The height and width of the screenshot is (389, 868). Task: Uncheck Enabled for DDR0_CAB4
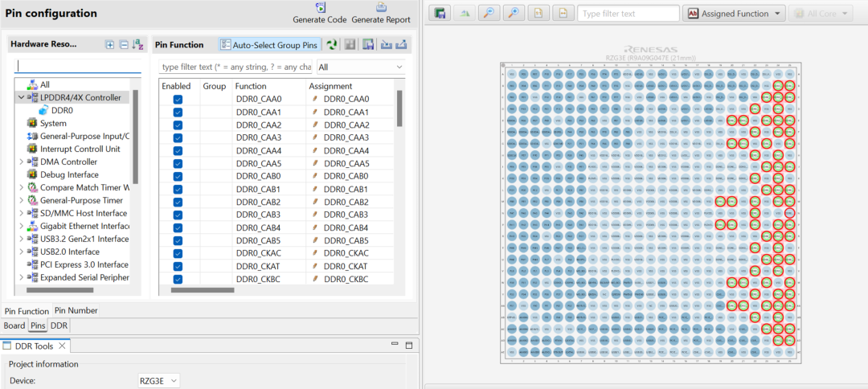pos(178,228)
